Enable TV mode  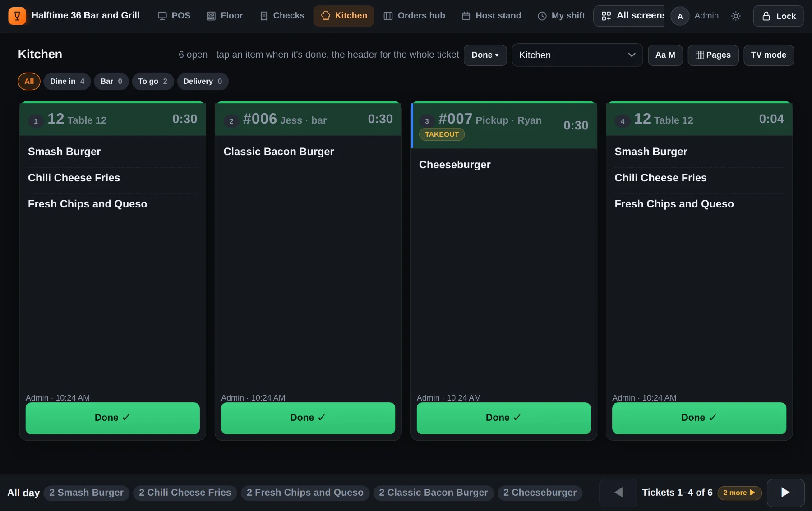pyautogui.click(x=768, y=55)
